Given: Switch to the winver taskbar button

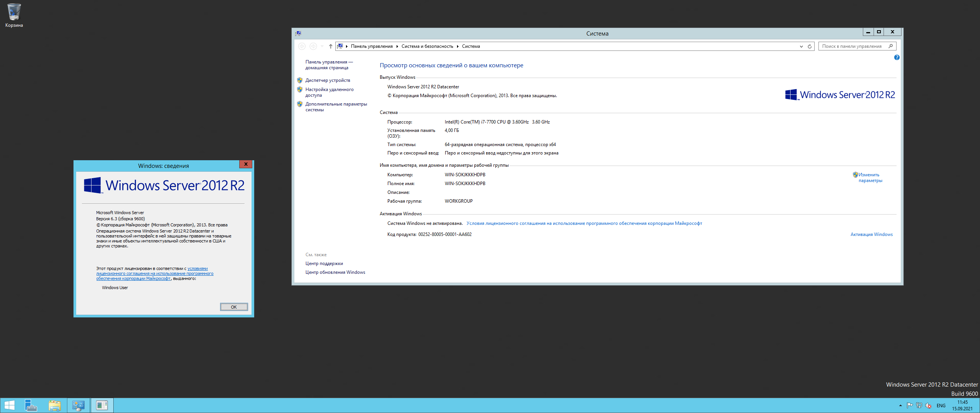Looking at the screenshot, I should (102, 405).
